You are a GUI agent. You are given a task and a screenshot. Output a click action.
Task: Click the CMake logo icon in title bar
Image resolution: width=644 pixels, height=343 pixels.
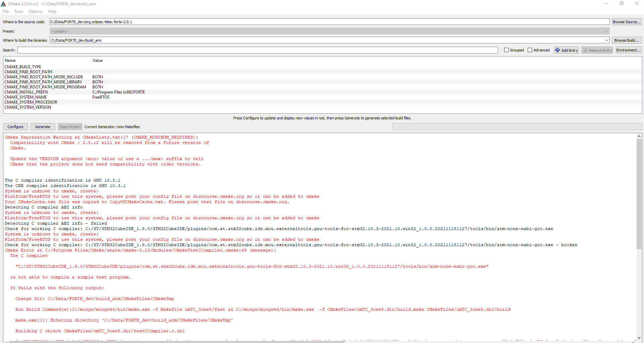coord(3,4)
